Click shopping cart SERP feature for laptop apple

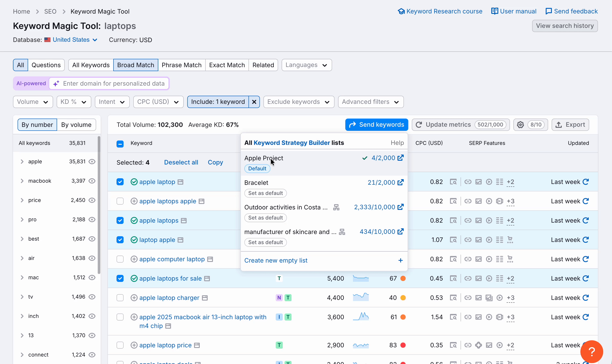[510, 240]
